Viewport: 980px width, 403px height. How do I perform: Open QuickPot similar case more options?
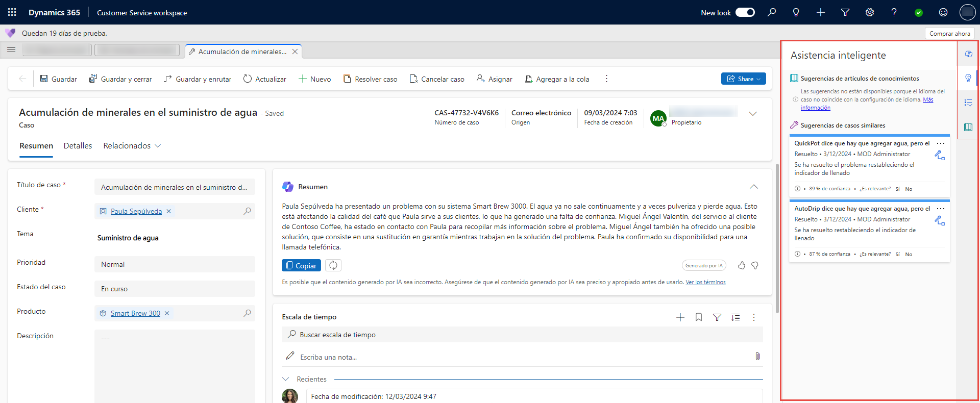[941, 143]
